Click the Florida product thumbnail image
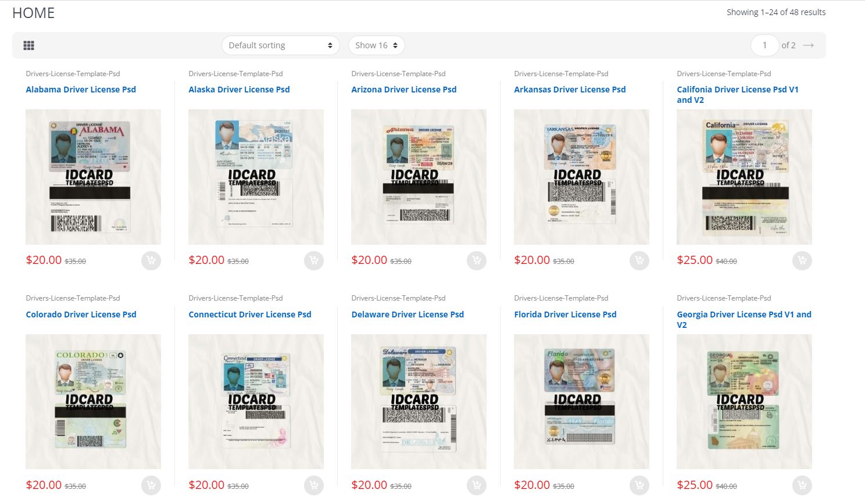865x504 pixels. 581,401
